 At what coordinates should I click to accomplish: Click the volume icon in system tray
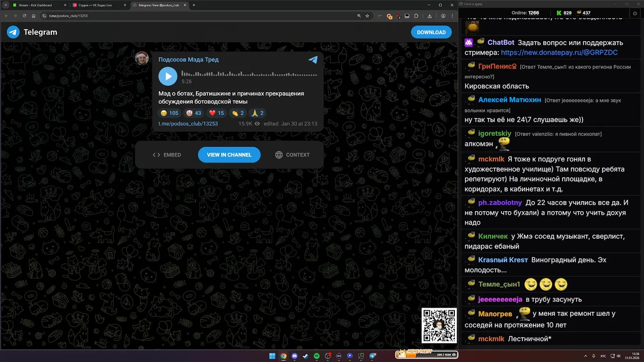pos(619,356)
